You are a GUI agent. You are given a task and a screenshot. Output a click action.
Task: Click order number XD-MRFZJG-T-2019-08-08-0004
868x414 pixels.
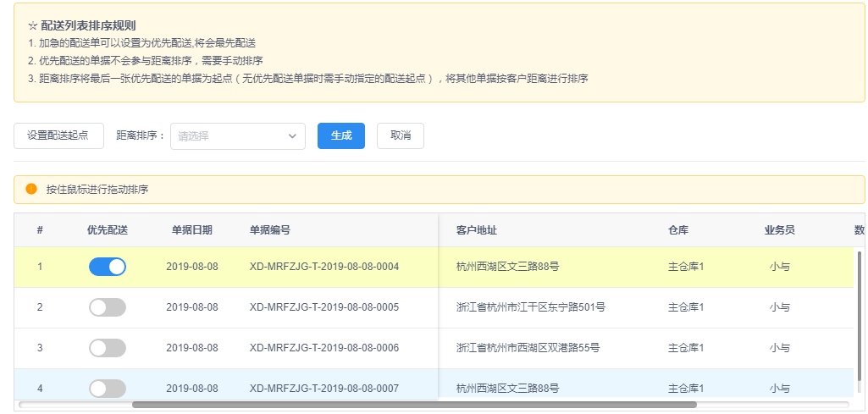pos(324,267)
